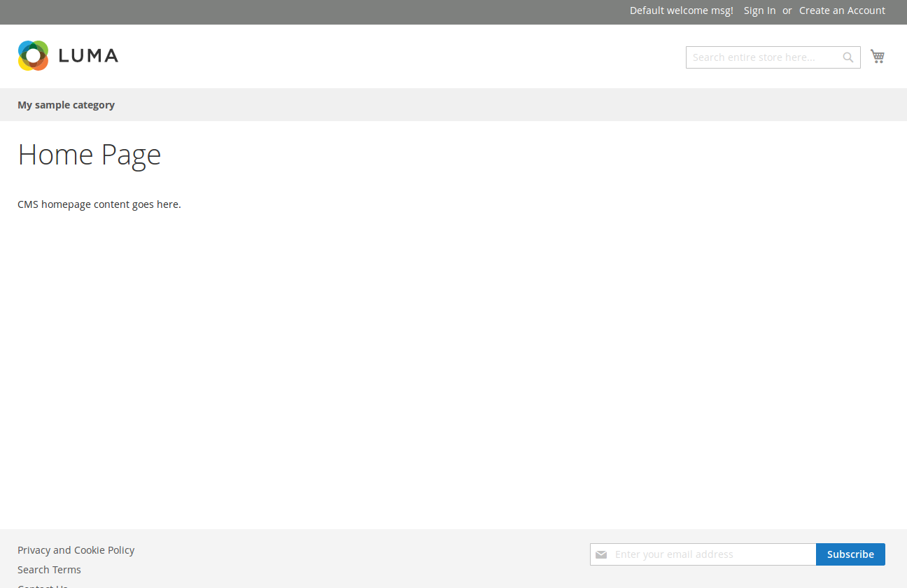Open the Sign In link
This screenshot has height=588, width=907.
pos(759,10)
